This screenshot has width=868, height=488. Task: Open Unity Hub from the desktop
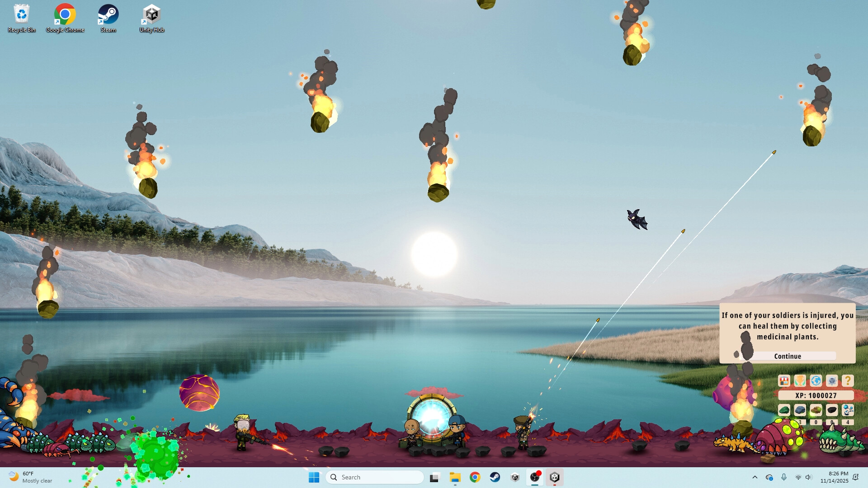coord(151,14)
